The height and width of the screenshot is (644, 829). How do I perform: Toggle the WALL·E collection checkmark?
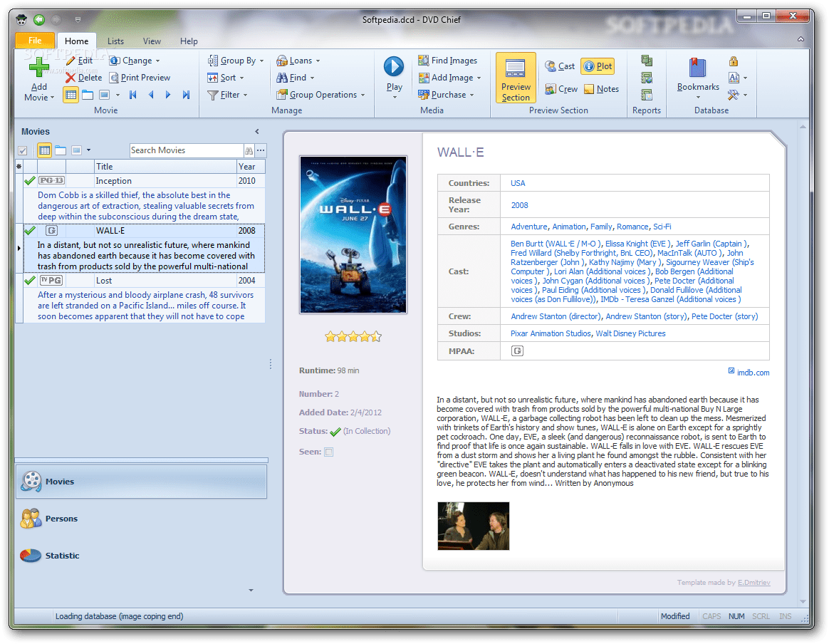[x=30, y=231]
